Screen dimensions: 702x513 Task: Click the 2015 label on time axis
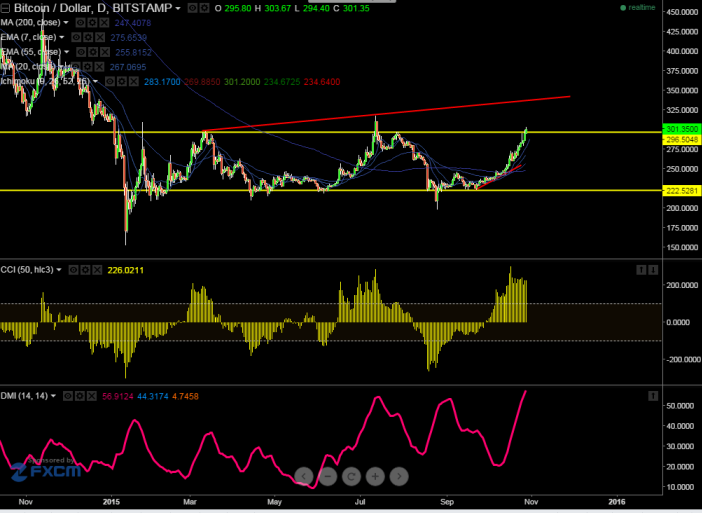pyautogui.click(x=111, y=502)
